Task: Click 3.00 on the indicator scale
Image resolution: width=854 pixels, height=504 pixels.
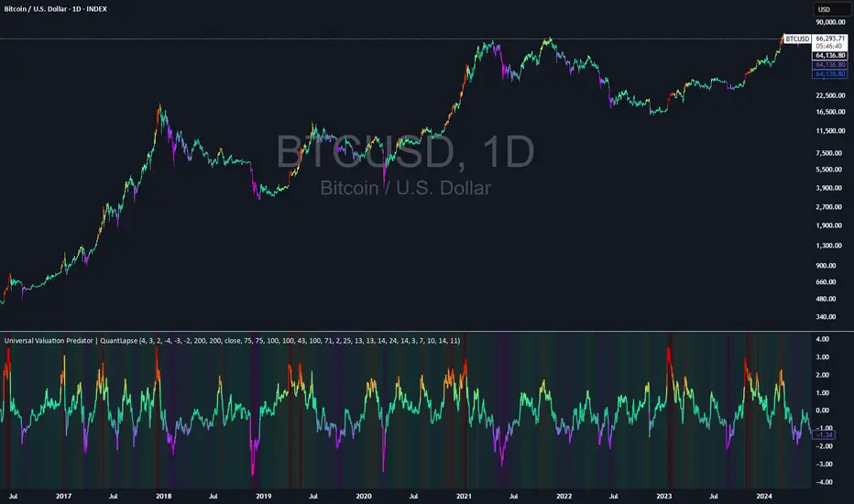Action: [x=823, y=357]
